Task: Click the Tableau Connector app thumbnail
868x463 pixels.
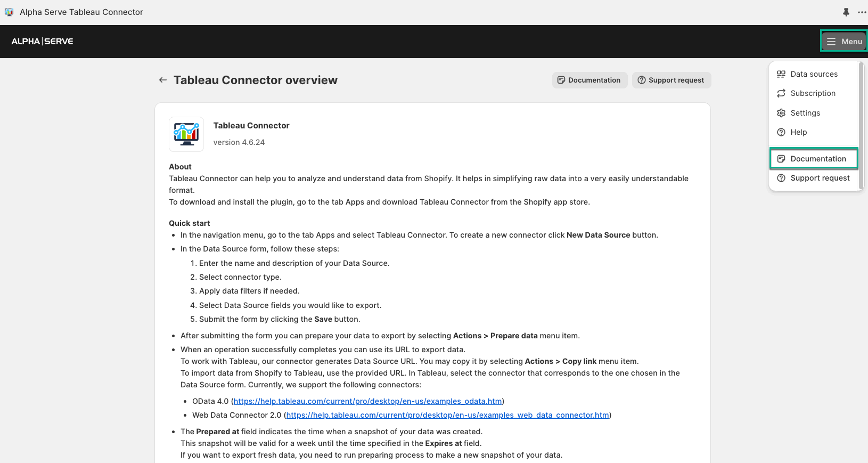Action: 186,134
